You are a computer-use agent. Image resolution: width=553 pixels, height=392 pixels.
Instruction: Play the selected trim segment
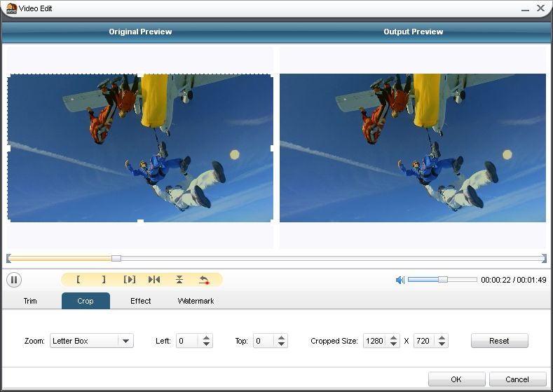point(130,279)
